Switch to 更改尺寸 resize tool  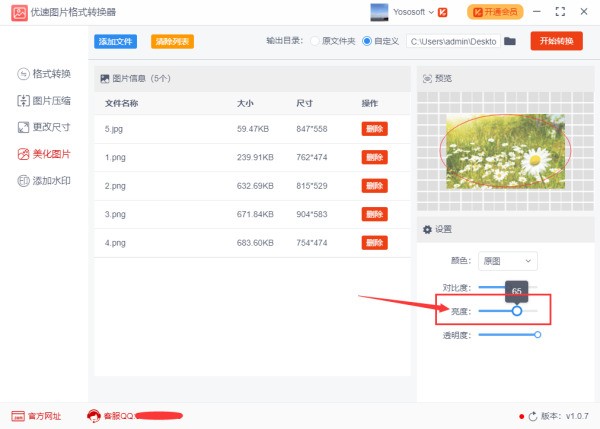[x=45, y=127]
